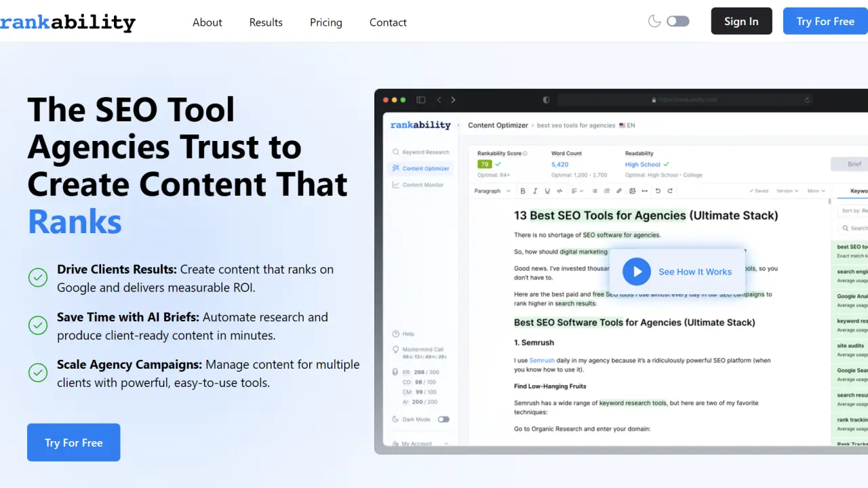Open the Results page
868x488 pixels.
click(x=266, y=22)
